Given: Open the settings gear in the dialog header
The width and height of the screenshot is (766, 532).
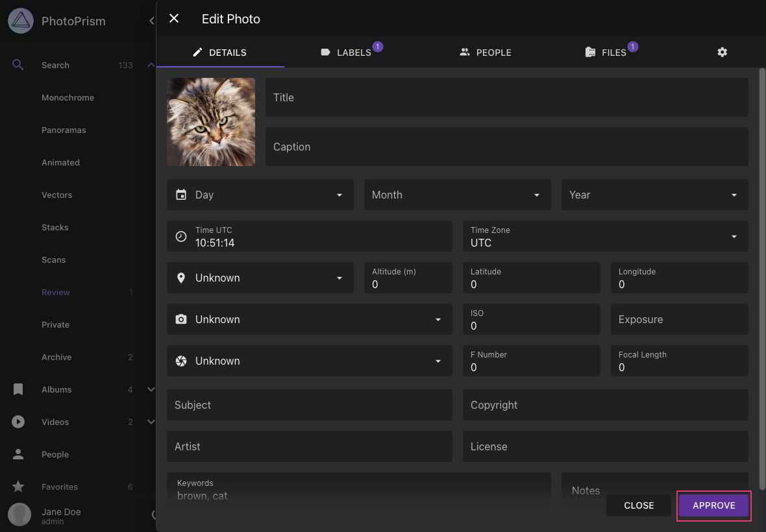Looking at the screenshot, I should 723,52.
